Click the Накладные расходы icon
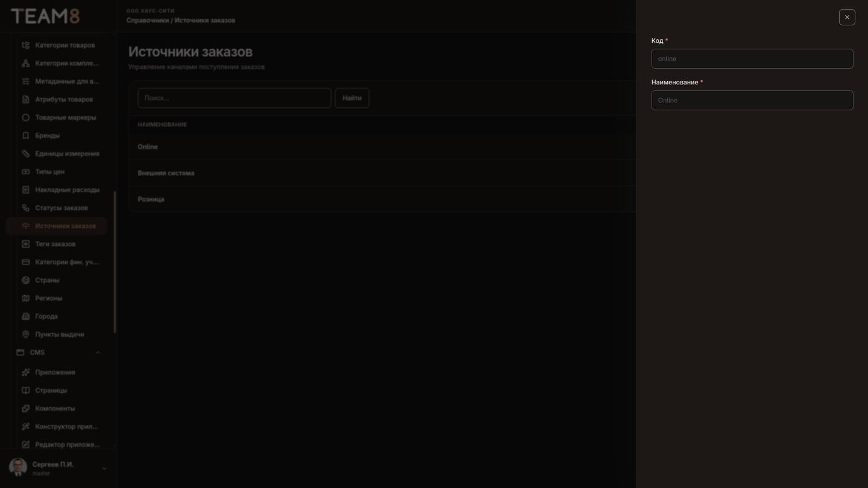The height and width of the screenshot is (488, 868). [25, 190]
